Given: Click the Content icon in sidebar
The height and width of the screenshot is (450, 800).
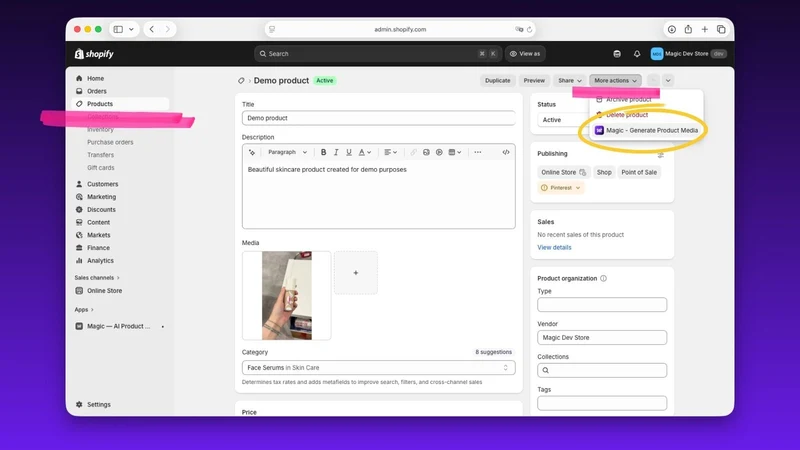Looking at the screenshot, I should point(79,222).
